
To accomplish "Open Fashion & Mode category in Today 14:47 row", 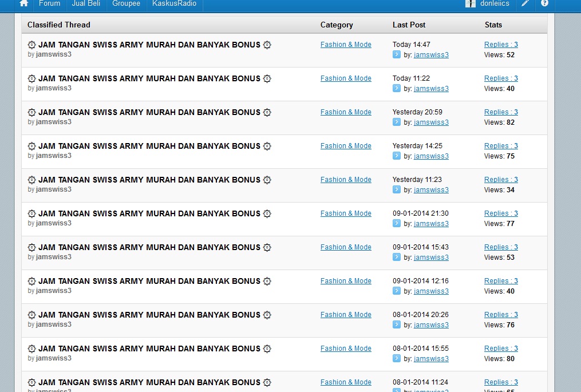I will tap(346, 45).
